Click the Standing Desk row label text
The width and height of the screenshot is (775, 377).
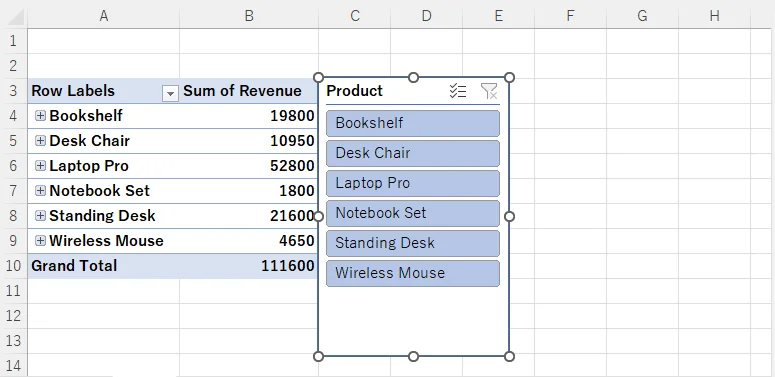[x=102, y=216]
